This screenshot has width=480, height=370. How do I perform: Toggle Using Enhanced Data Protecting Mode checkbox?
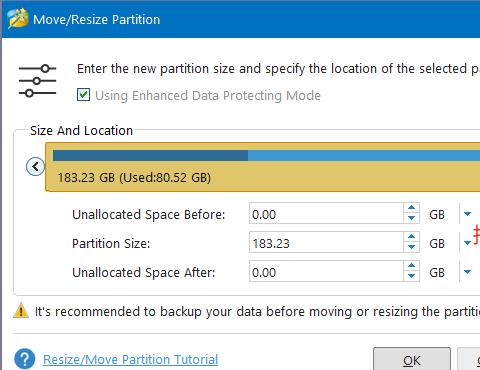pos(83,95)
